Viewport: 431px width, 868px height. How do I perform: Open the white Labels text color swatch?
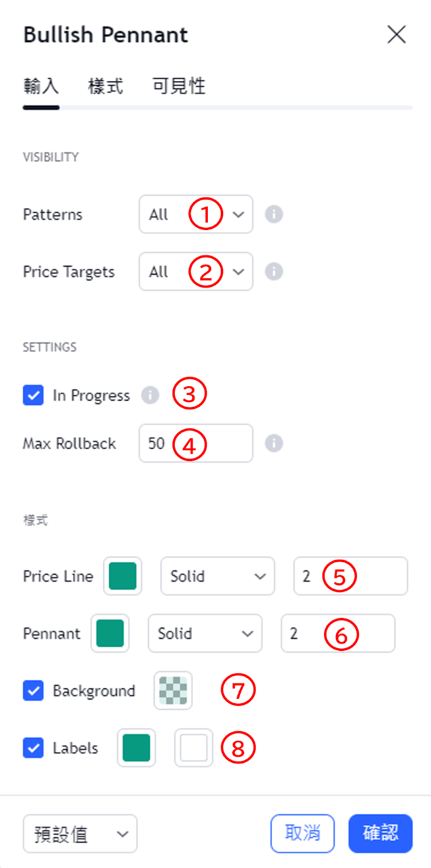pos(194,748)
